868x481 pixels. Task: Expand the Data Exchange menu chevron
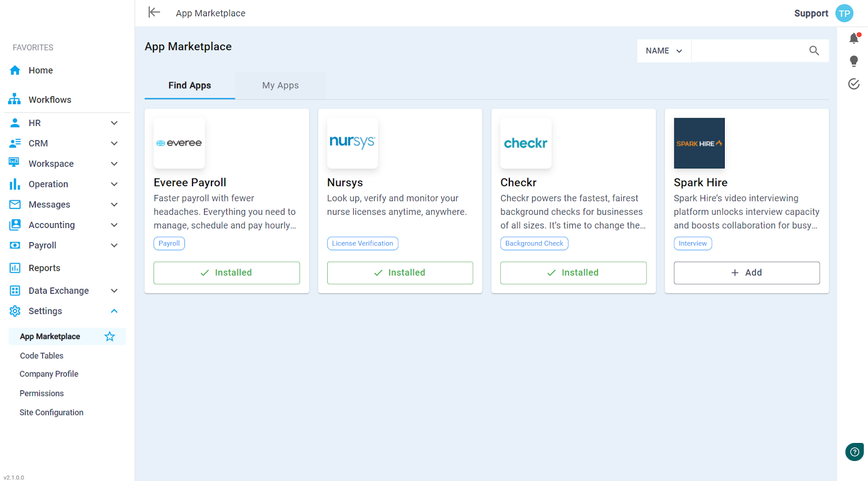click(x=114, y=291)
